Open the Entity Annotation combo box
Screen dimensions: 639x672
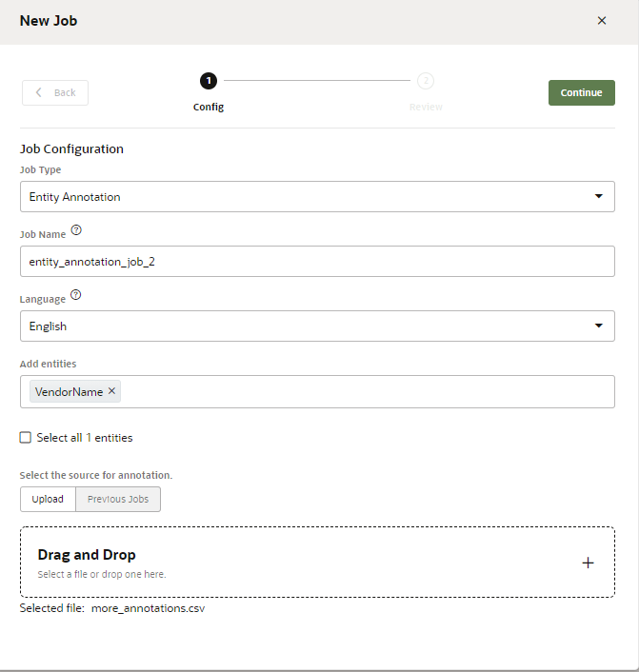point(305,197)
